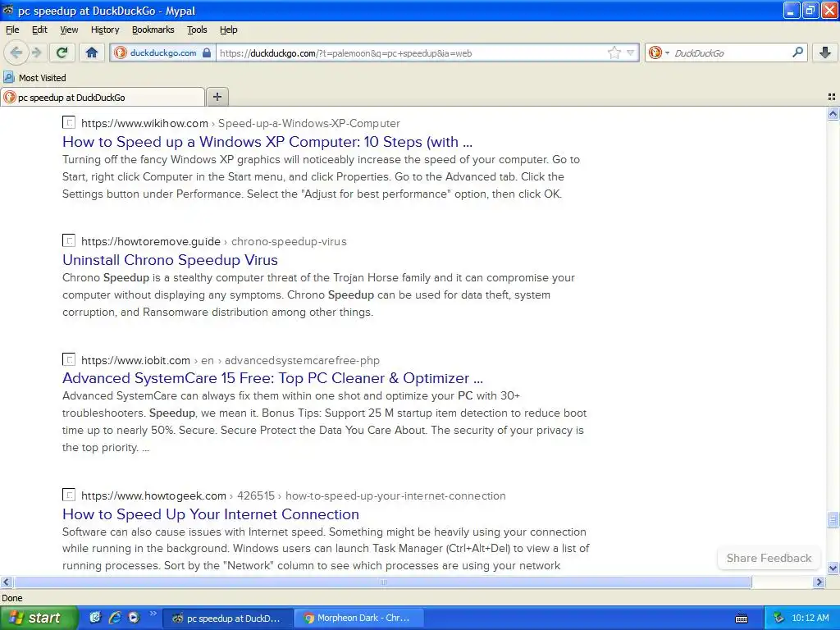Open the History menu
Image resolution: width=840 pixels, height=630 pixels.
[104, 30]
